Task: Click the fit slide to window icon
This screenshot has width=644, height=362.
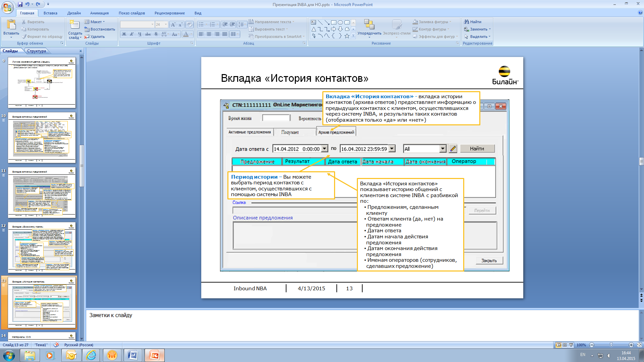Action: 639,345
